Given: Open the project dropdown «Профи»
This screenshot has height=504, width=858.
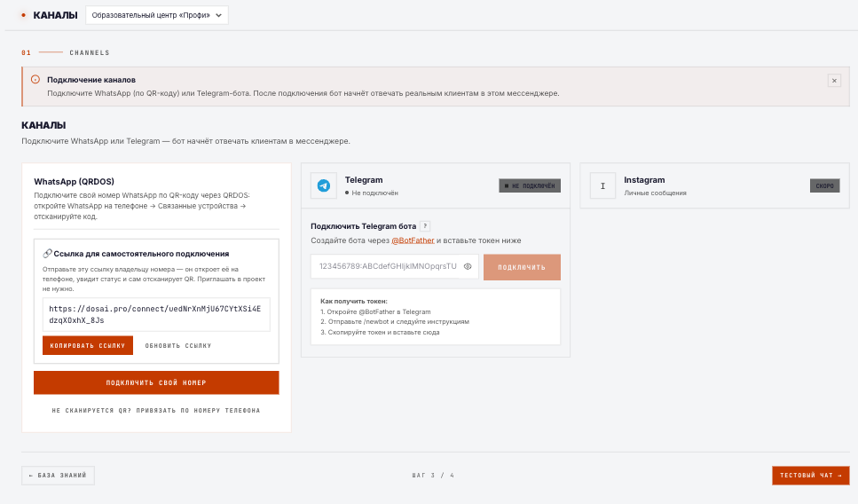Looking at the screenshot, I should 156,15.
